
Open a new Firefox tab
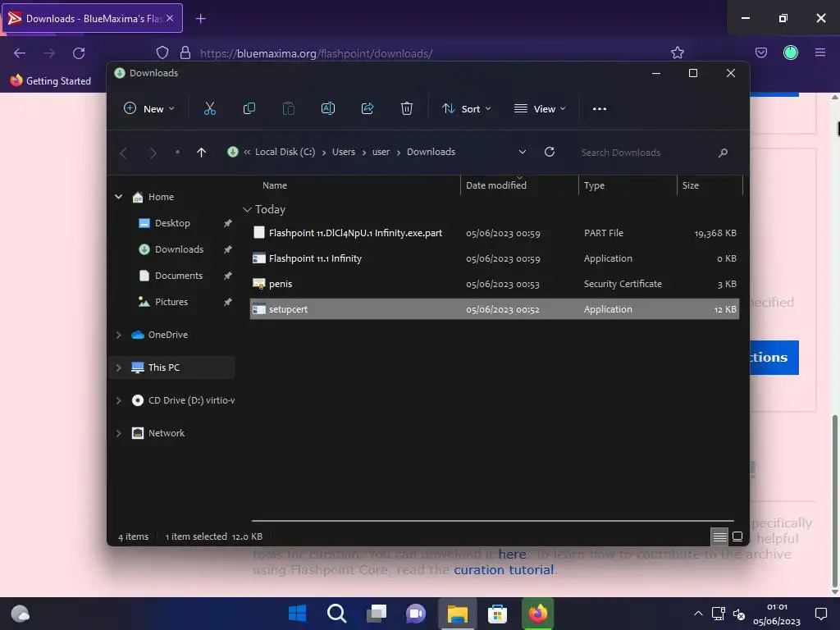[200, 19]
